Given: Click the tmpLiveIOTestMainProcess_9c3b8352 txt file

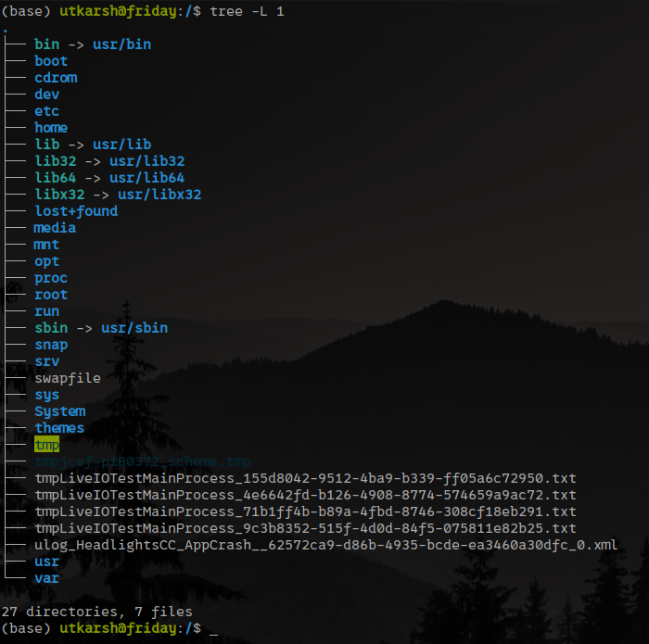Looking at the screenshot, I should [x=305, y=528].
